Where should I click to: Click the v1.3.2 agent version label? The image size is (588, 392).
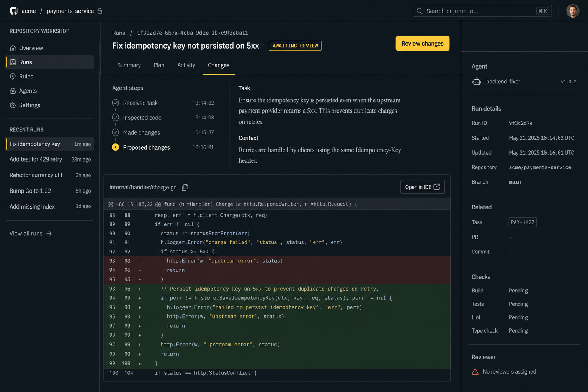[568, 82]
